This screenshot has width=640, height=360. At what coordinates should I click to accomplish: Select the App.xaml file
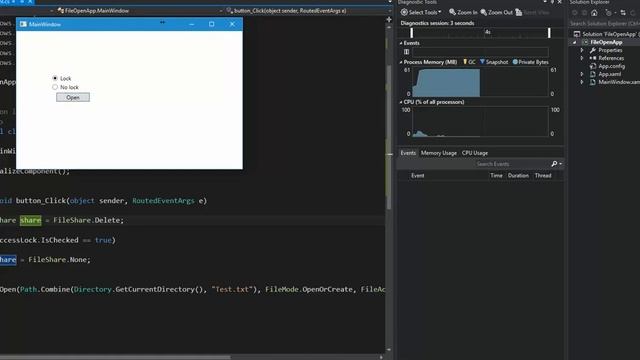(606, 74)
